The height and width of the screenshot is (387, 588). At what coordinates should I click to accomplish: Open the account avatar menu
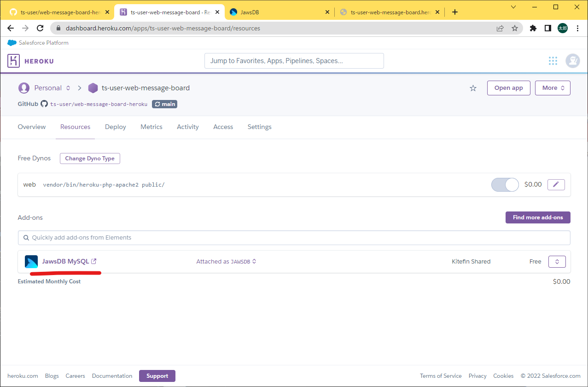point(573,61)
